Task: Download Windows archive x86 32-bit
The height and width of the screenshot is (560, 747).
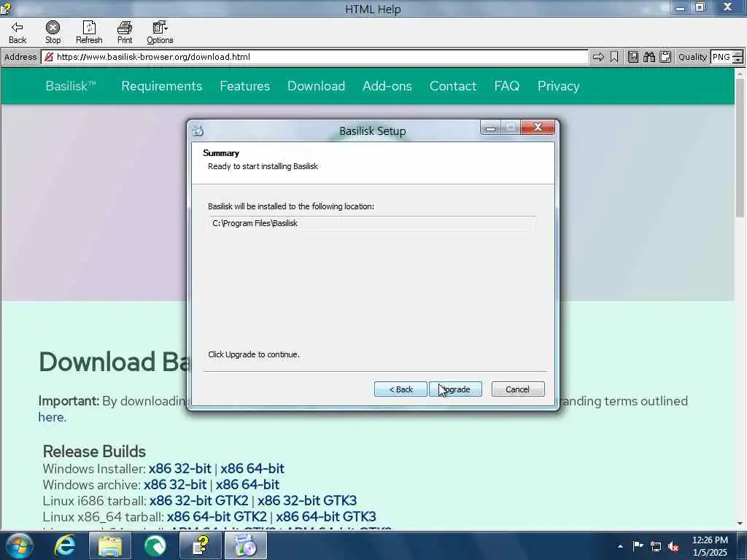Action: pyautogui.click(x=175, y=485)
